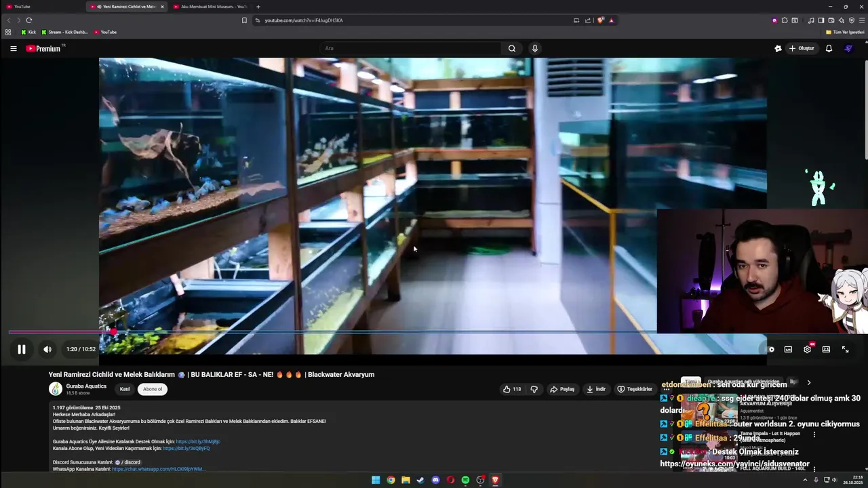Pause the video with the pause button
868x488 pixels.
click(x=22, y=349)
